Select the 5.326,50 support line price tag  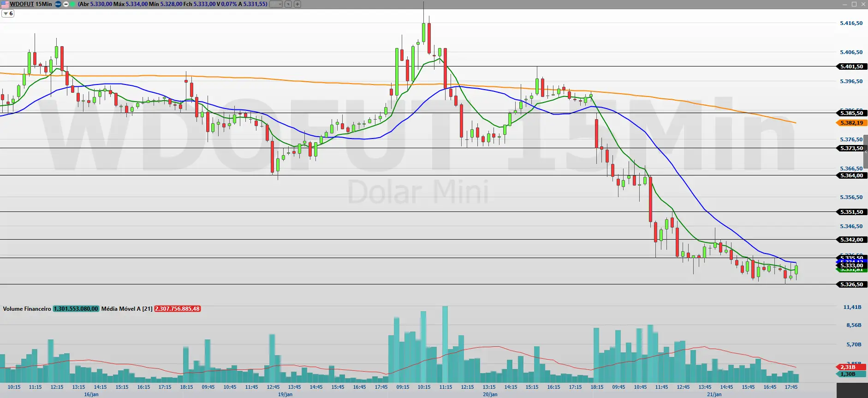[x=851, y=284]
